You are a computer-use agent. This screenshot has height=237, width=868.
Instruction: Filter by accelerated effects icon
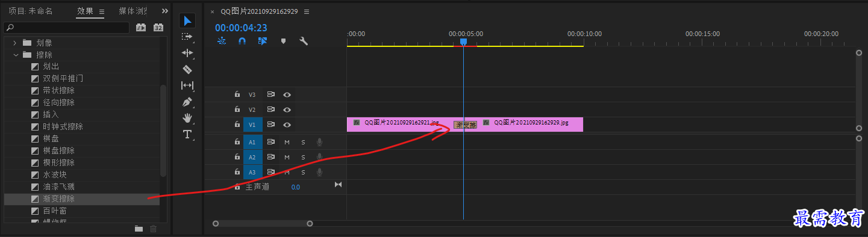[141, 28]
